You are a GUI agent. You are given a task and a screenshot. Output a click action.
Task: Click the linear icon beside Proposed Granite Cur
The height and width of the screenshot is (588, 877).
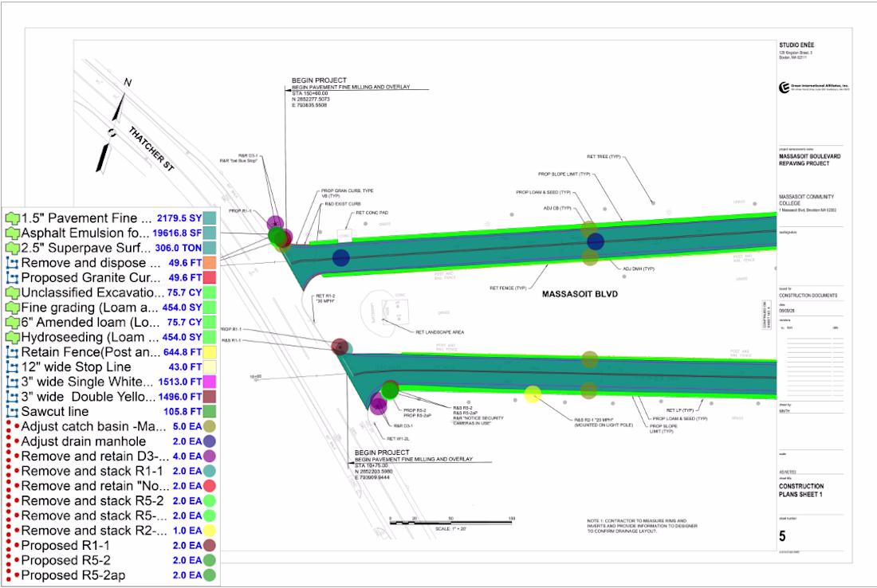click(12, 278)
